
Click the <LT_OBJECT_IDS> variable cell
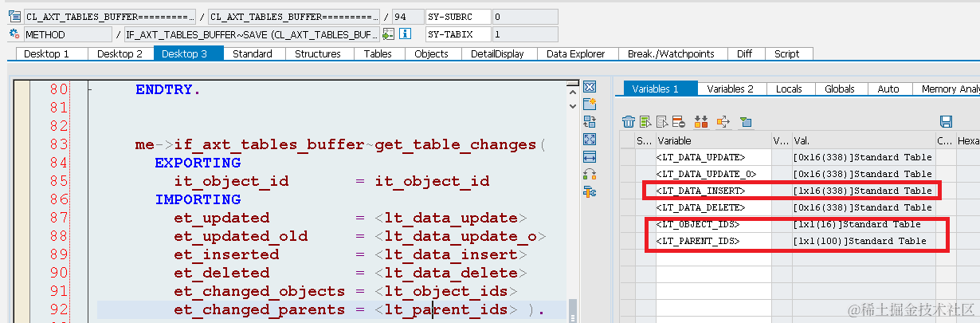(x=713, y=224)
